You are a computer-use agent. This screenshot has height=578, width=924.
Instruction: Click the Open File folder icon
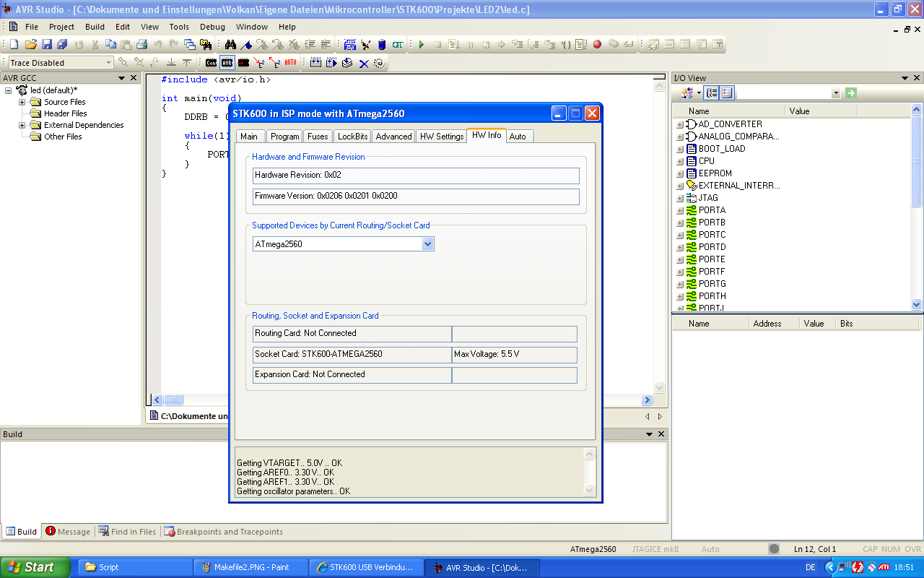pyautogui.click(x=31, y=44)
